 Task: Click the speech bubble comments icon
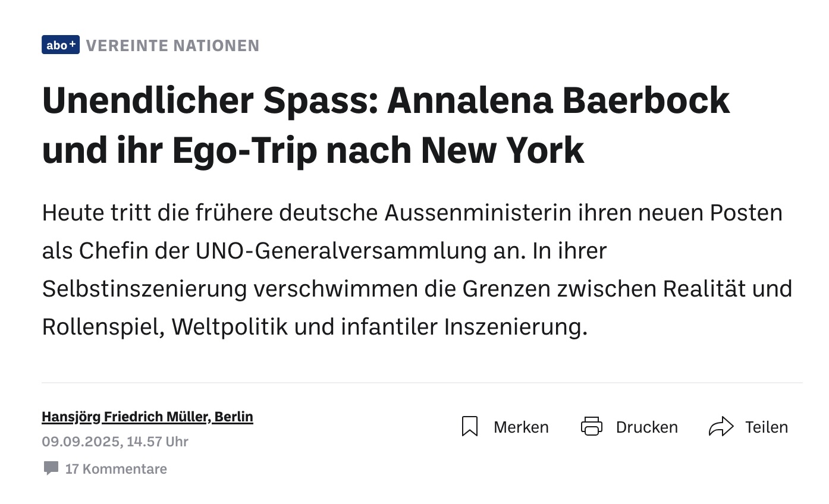(x=51, y=468)
